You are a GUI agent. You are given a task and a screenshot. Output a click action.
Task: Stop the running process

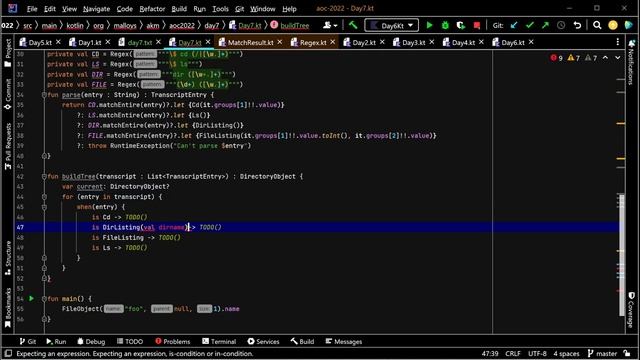477,25
